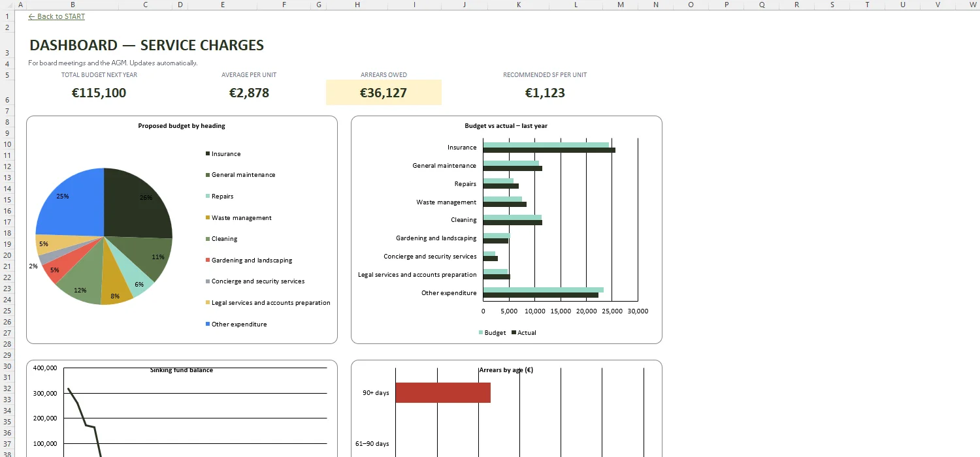Click the Sinking fund balance chart title
This screenshot has width=980, height=457.
(182, 370)
